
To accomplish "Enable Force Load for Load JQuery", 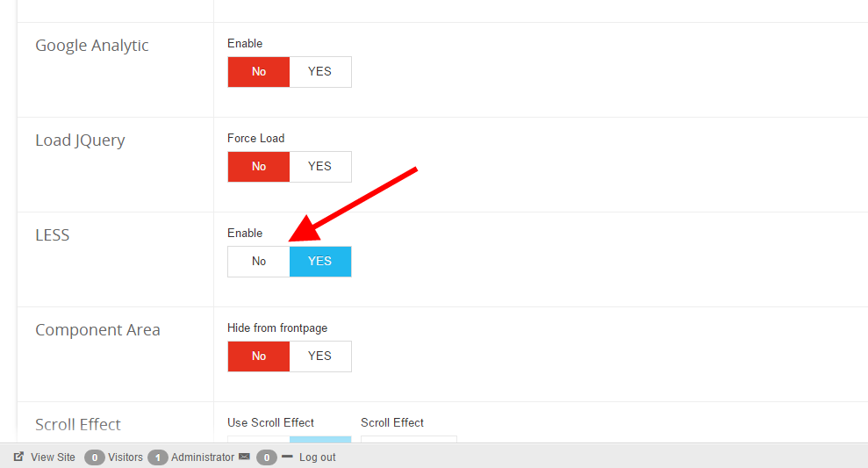I will (319, 167).
